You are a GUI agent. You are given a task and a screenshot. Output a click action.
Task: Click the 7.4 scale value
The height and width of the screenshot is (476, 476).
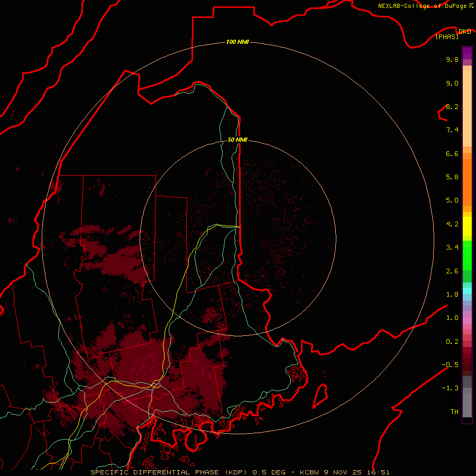pos(452,130)
